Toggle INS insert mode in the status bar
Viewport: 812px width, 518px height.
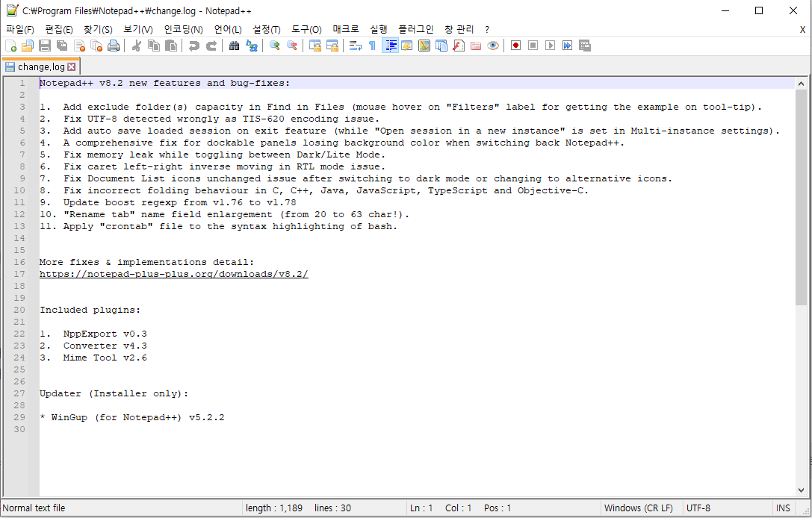pos(783,508)
